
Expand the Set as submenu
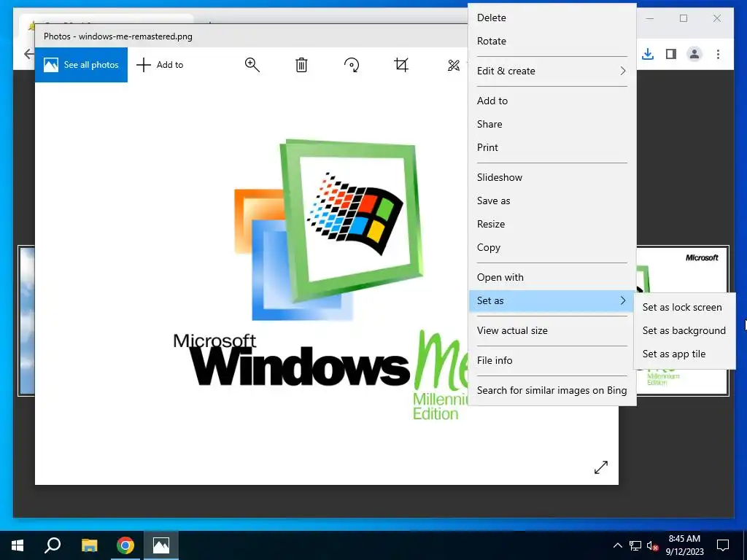(552, 301)
